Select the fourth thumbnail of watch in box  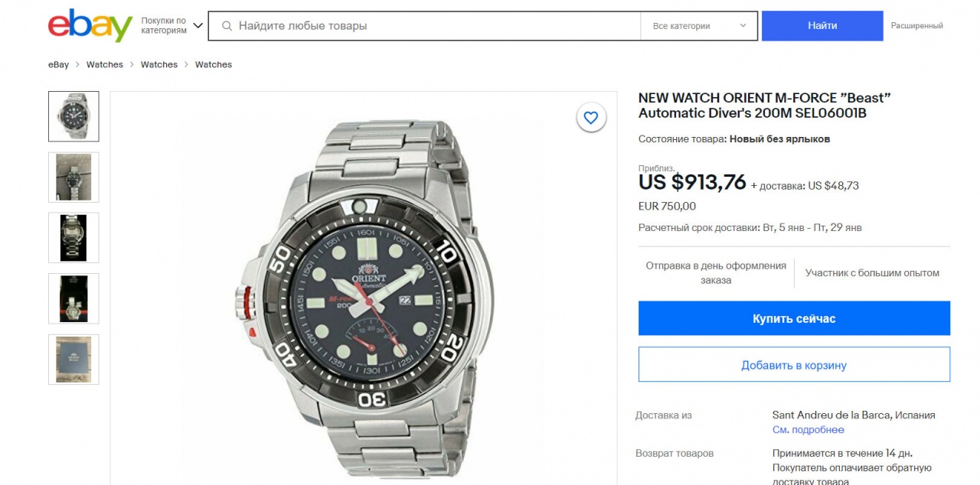[x=73, y=298]
